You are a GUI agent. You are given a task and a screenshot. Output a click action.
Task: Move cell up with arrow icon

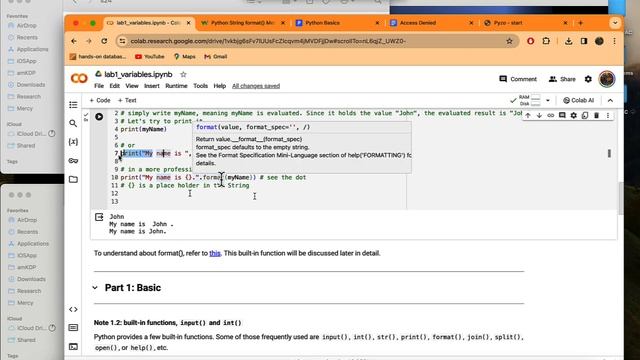[528, 116]
